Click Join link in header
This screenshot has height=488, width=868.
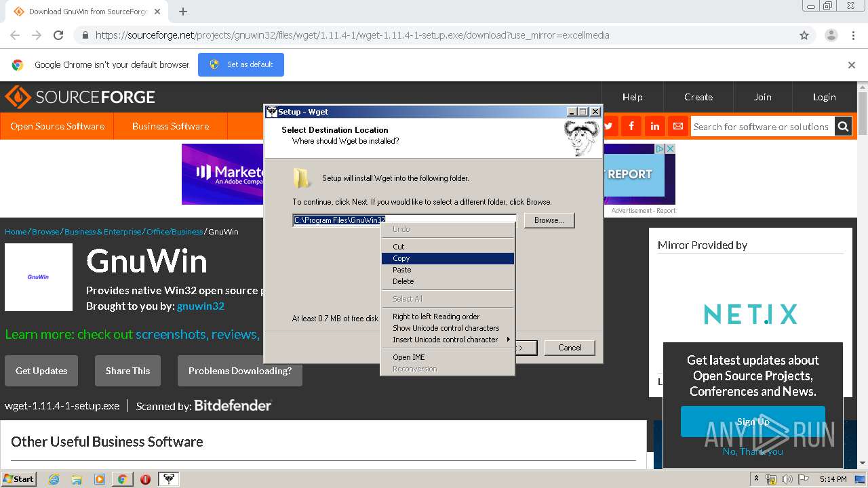pos(763,97)
